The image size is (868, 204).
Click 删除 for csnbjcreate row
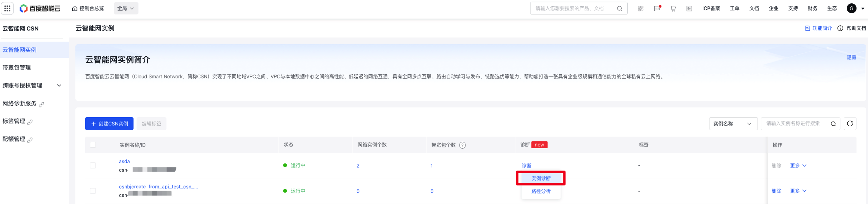click(x=776, y=191)
